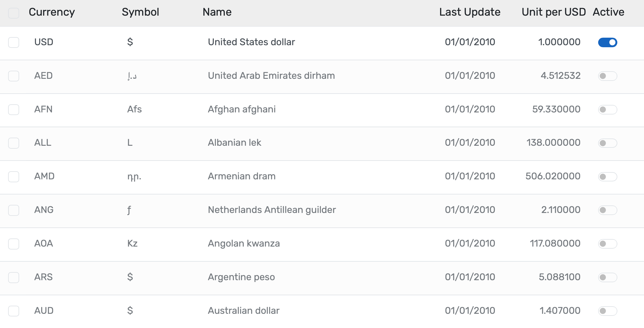Click the Argentine peso name cell
The height and width of the screenshot is (328, 644).
click(241, 277)
